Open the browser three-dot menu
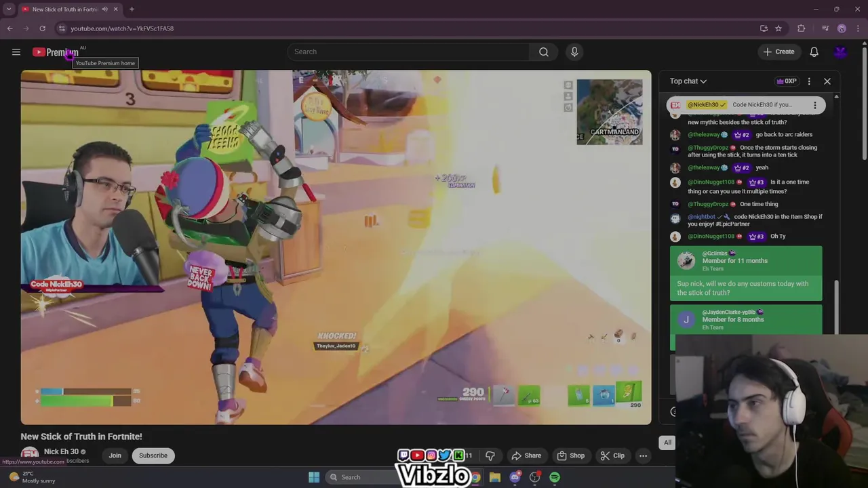The image size is (868, 488). [x=858, y=28]
